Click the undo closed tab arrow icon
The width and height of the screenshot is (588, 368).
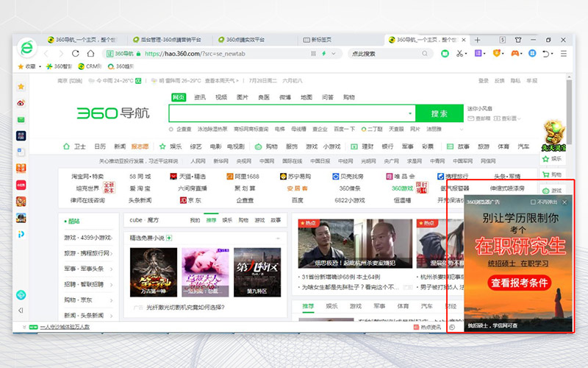(545, 54)
